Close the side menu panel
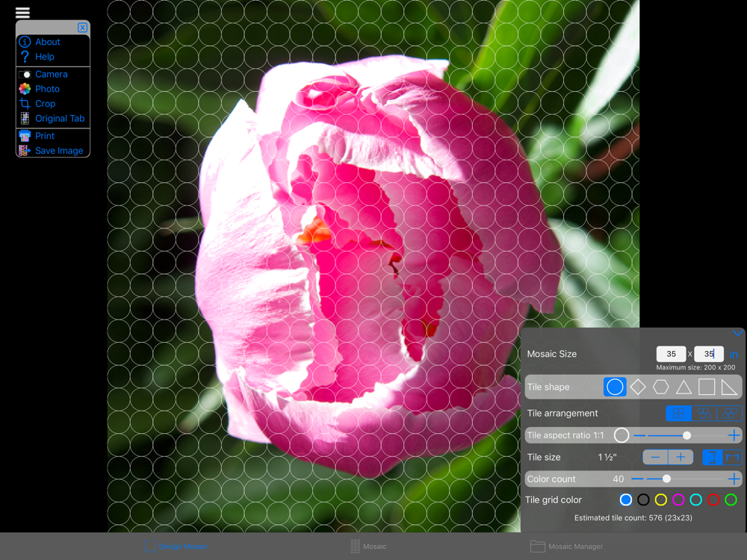The height and width of the screenshot is (560, 747). point(82,28)
